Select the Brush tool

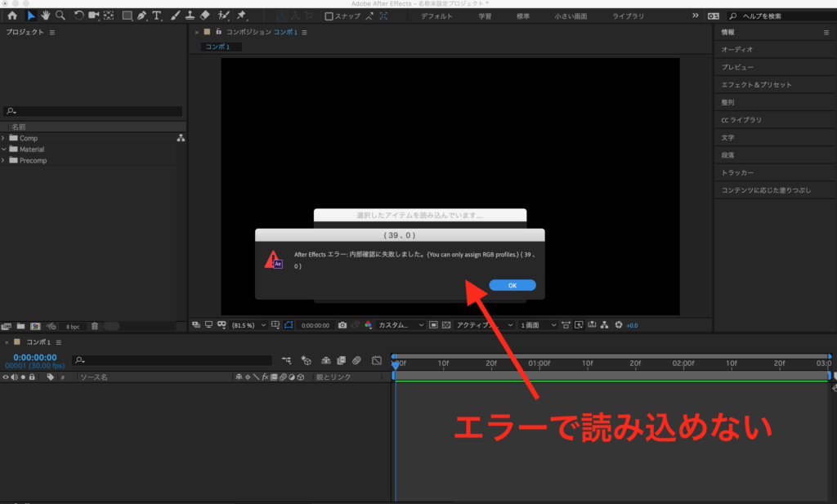(175, 16)
